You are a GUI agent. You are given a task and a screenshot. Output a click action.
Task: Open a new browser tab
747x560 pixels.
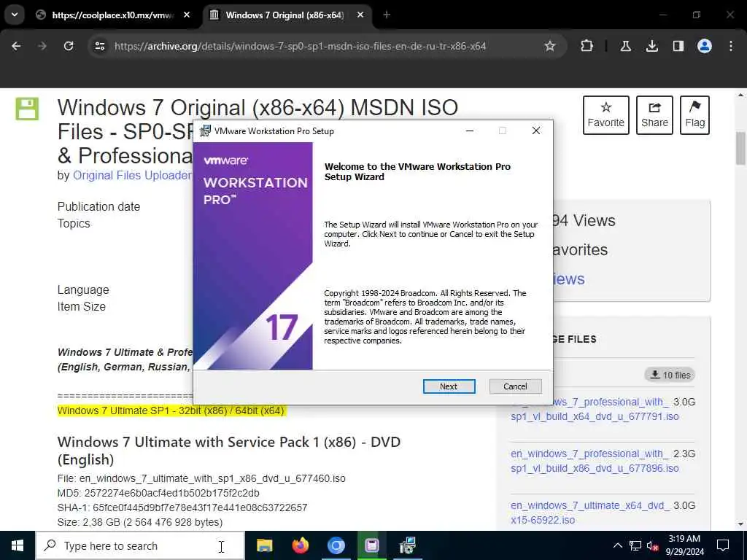coord(387,15)
